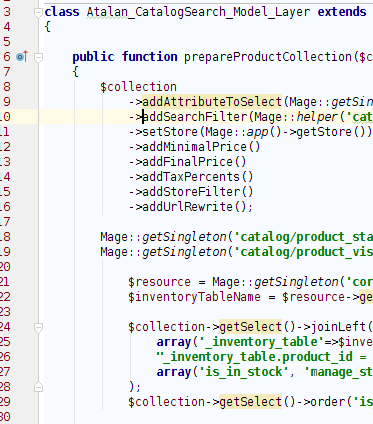Click the class name Atalan_CatalogSearch_Model_Layer
This screenshot has height=424, width=373.
pyautogui.click(x=198, y=12)
